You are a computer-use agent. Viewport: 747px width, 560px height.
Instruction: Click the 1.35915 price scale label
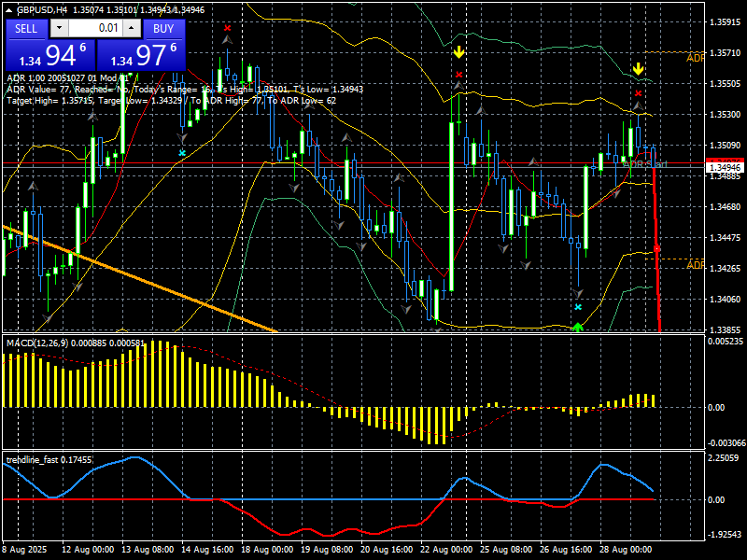[x=726, y=21]
